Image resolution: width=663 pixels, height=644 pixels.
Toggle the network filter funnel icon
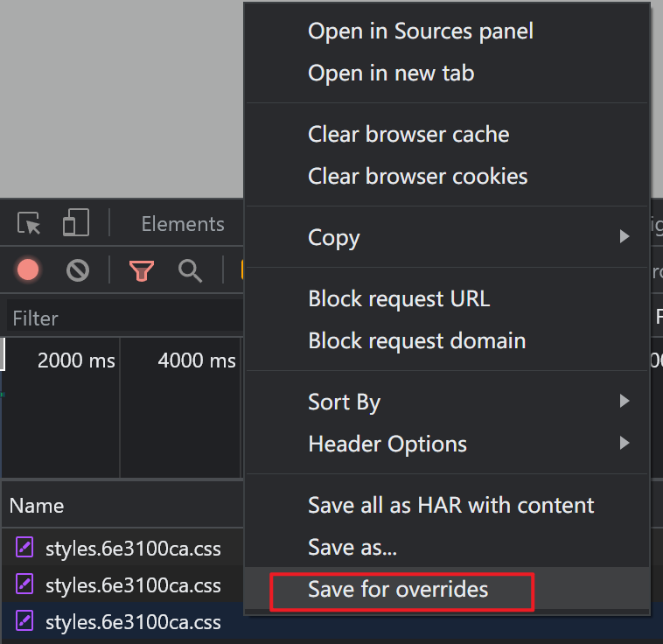coord(142,270)
